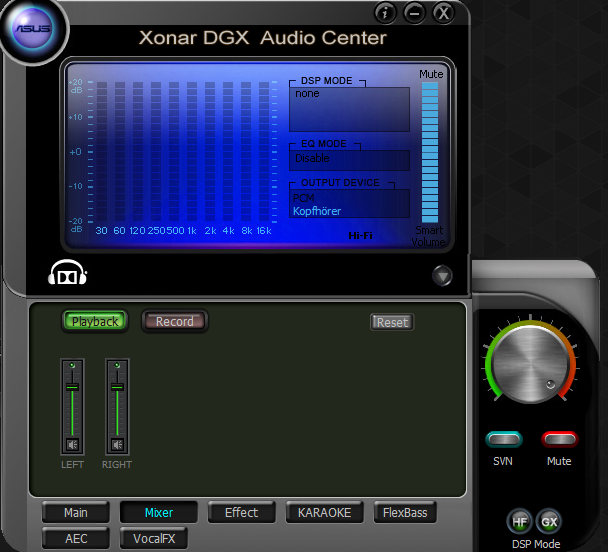
Task: Toggle the red Mute switch
Action: coord(560,439)
